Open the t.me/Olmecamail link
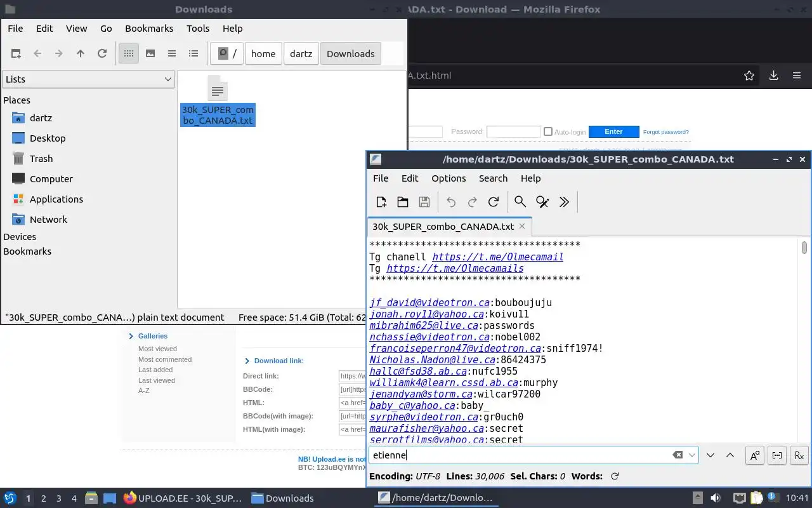 [x=497, y=257]
